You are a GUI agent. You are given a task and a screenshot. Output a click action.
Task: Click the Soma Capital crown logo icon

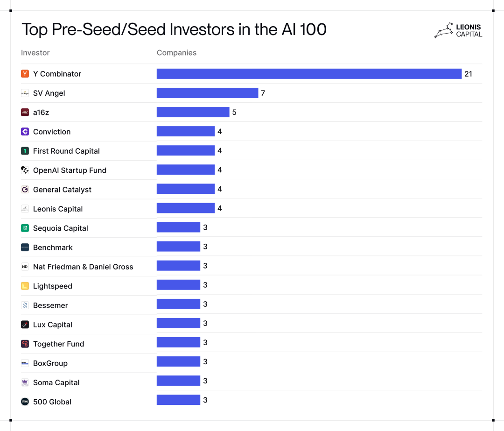pos(25,382)
